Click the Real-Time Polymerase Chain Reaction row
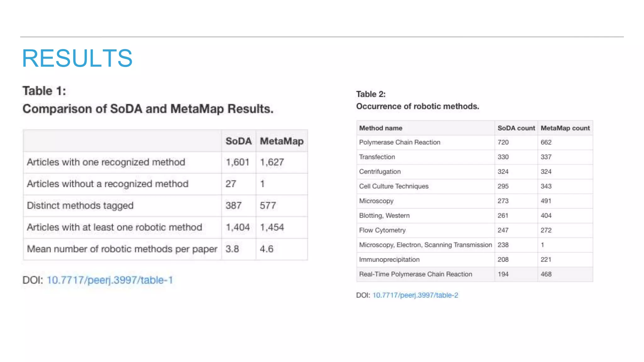The width and height of the screenshot is (644, 362). 415,274
